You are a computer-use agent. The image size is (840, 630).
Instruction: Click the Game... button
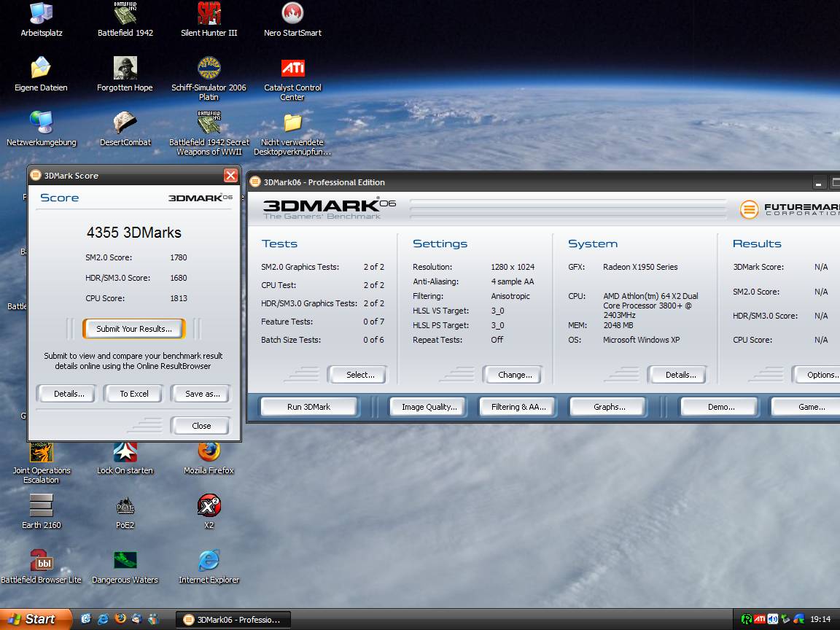click(806, 407)
